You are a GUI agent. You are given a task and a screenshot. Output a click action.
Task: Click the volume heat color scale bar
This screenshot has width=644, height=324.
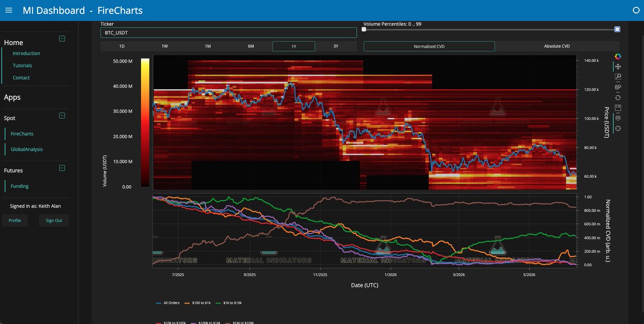pos(145,123)
